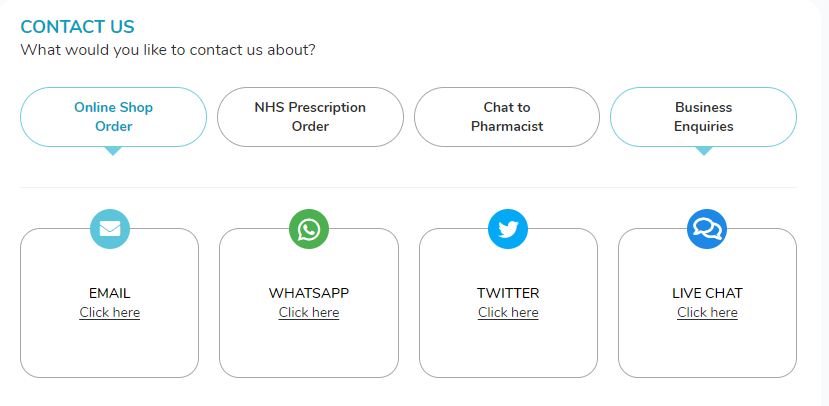
Task: Follow the Click here link under EMAIL
Action: point(109,312)
